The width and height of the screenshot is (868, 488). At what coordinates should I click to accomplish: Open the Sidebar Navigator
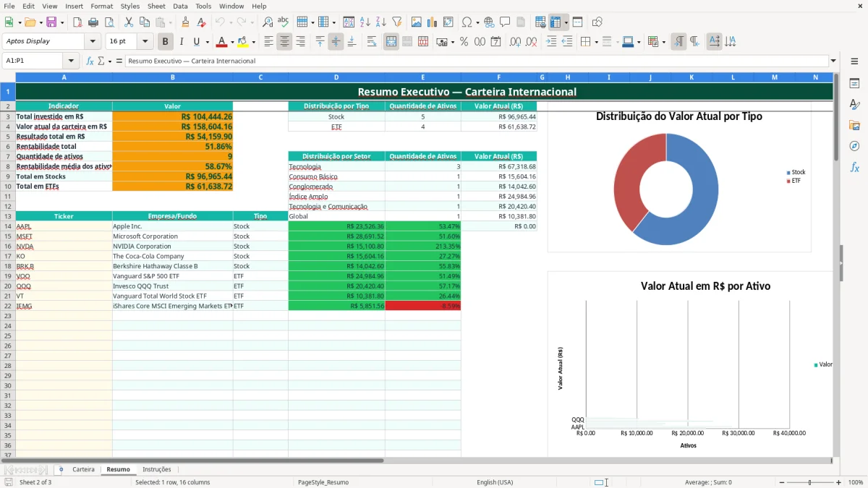854,146
